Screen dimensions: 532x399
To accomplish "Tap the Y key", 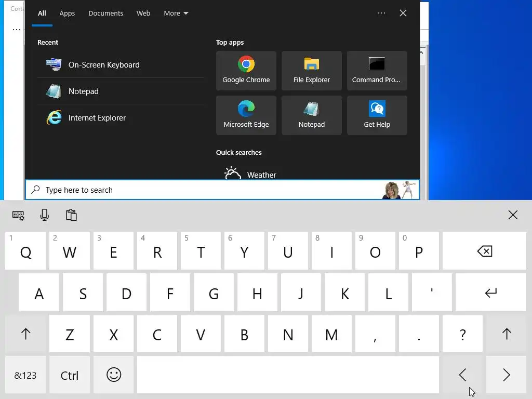I will click(x=244, y=251).
